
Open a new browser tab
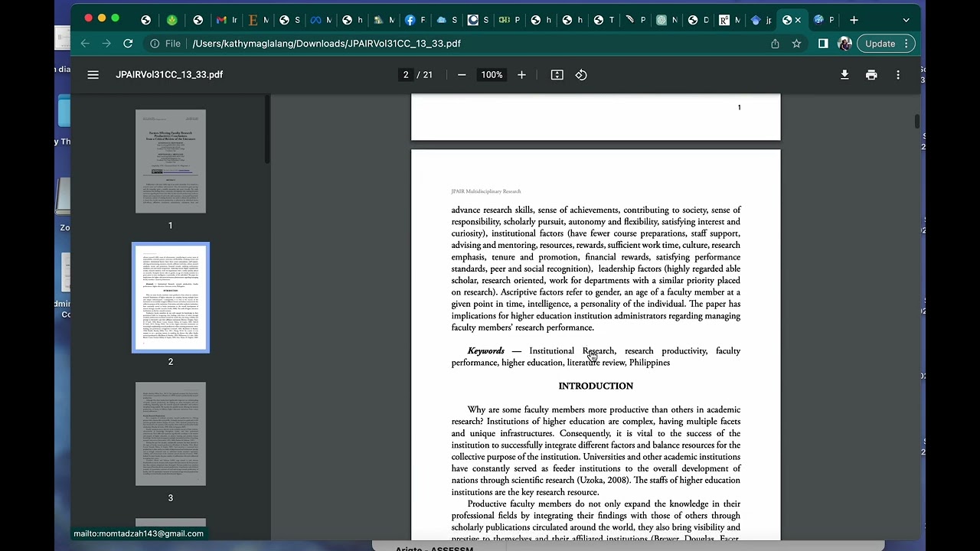[x=854, y=20]
